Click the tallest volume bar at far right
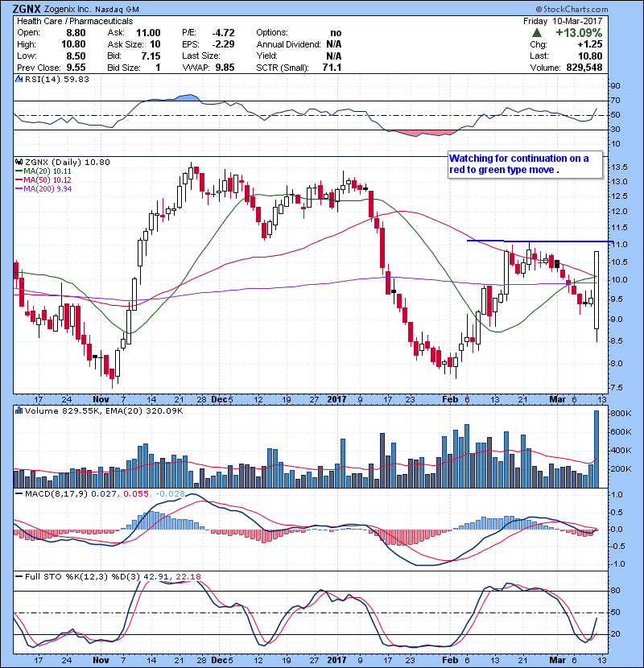The image size is (644, 668). click(x=597, y=449)
